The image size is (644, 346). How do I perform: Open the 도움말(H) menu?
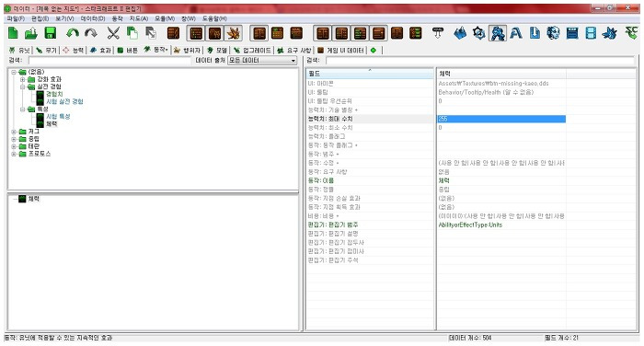pos(214,18)
